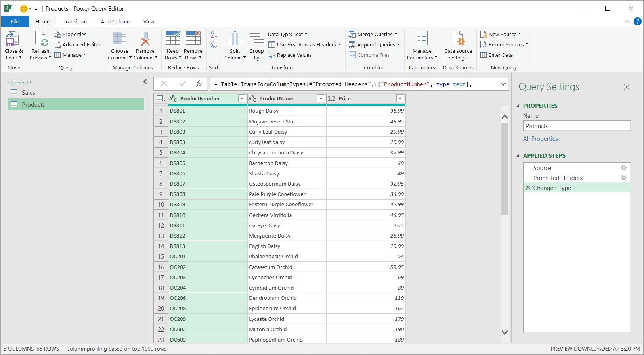Switch to the Add Column tab
Viewport: 644px width, 355px height.
click(x=115, y=21)
